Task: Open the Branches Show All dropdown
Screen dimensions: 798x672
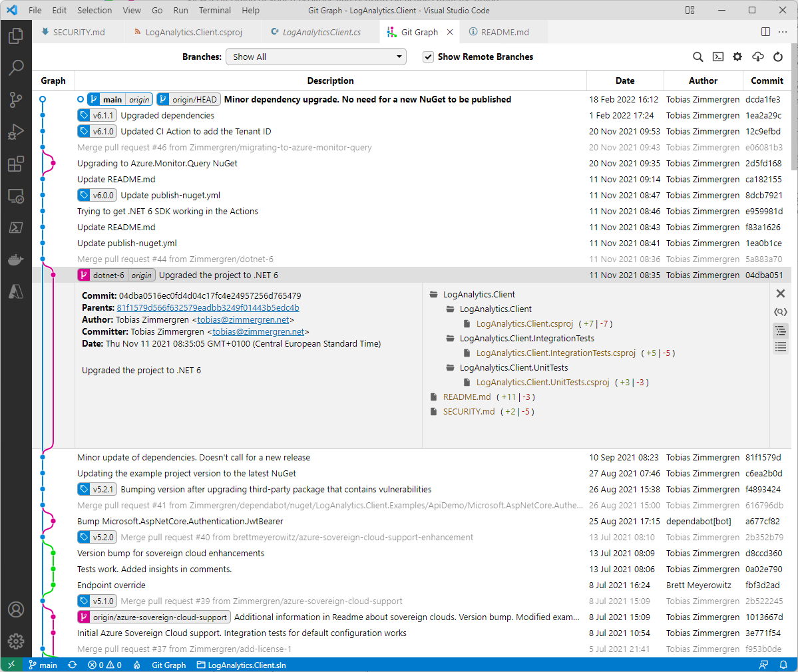Action: (315, 57)
